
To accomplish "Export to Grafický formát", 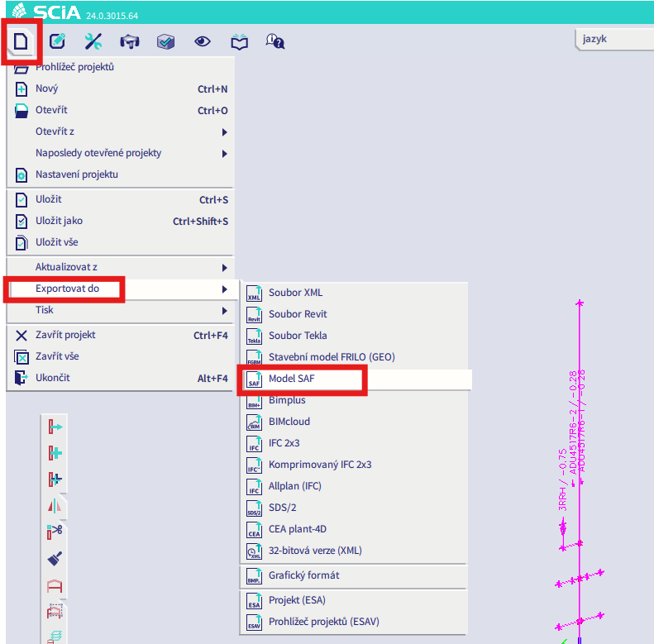I will point(355,575).
